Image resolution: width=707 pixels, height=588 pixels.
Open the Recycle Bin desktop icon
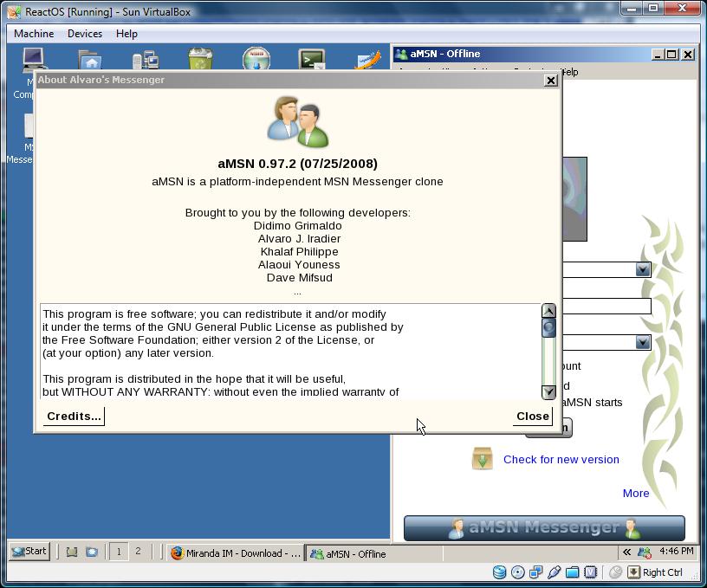(200, 59)
